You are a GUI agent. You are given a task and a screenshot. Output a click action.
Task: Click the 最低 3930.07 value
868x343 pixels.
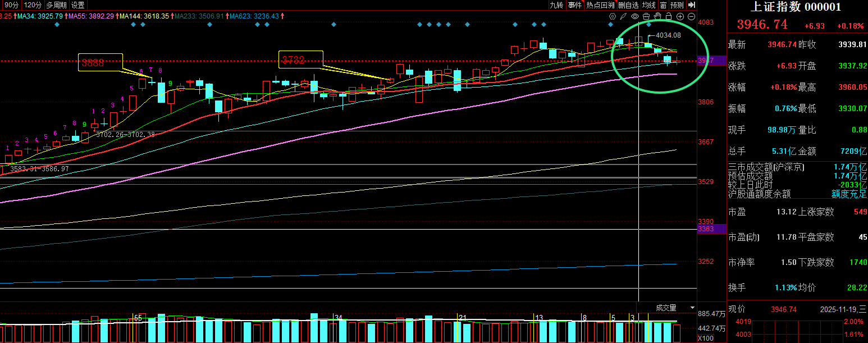852,109
